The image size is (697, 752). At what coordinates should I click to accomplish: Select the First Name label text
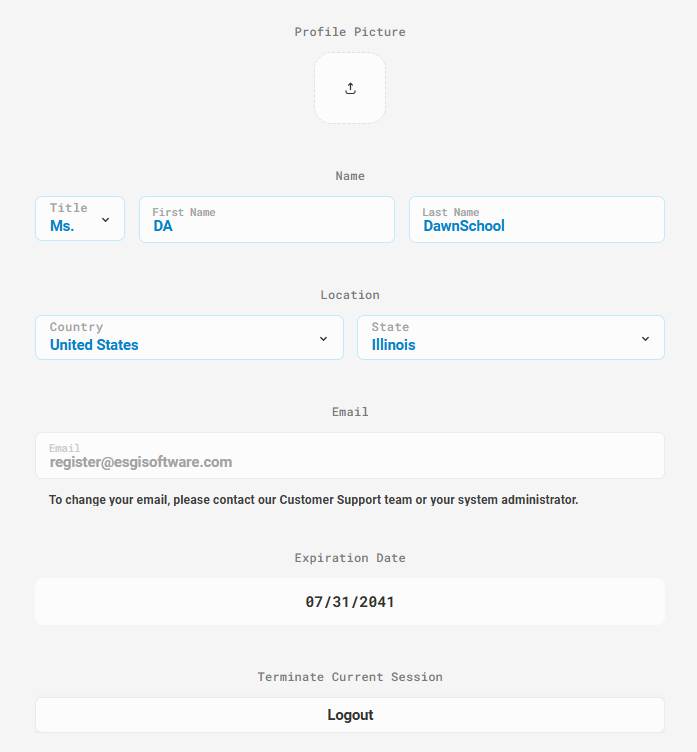pos(184,212)
